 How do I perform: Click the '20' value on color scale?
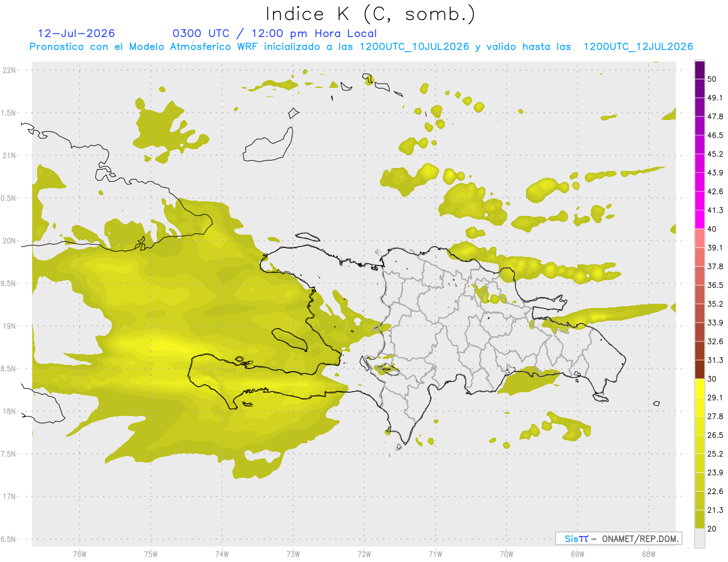click(x=712, y=529)
